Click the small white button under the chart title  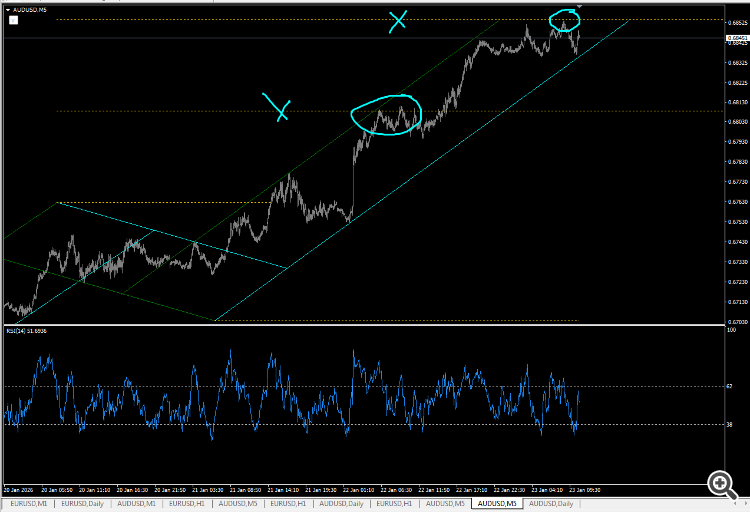(13, 20)
